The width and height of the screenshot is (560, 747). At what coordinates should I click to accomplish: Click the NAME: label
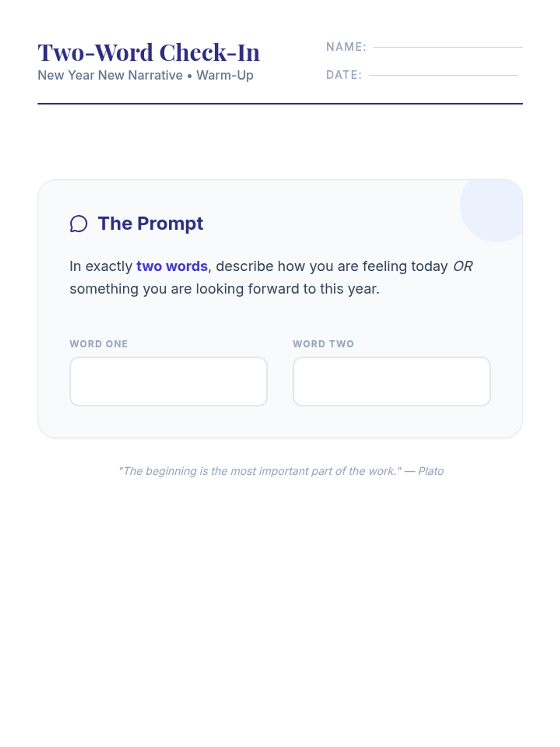coord(346,47)
